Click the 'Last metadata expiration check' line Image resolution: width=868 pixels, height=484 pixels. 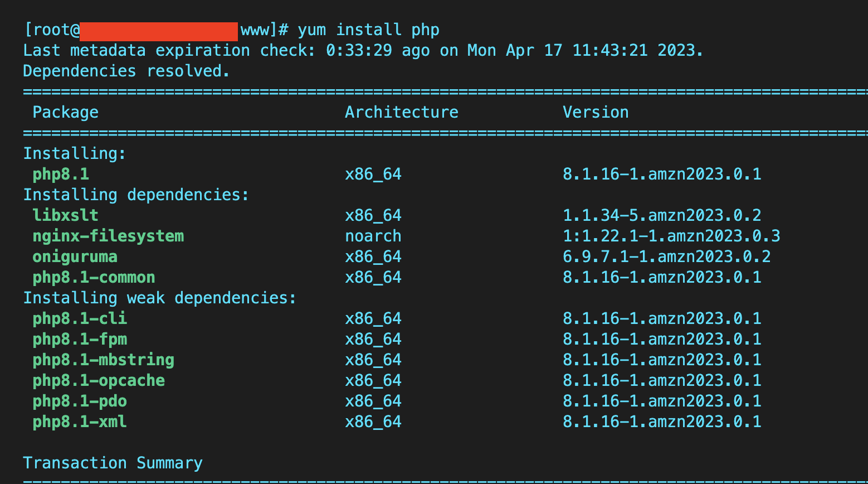[363, 51]
